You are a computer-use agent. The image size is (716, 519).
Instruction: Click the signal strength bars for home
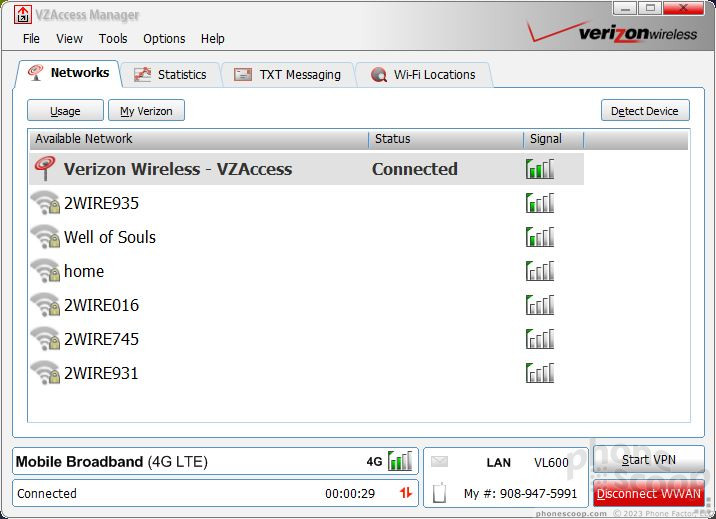pyautogui.click(x=540, y=271)
